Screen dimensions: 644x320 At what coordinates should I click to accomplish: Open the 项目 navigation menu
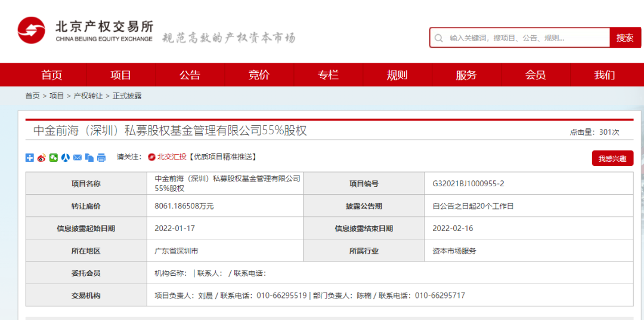point(120,75)
